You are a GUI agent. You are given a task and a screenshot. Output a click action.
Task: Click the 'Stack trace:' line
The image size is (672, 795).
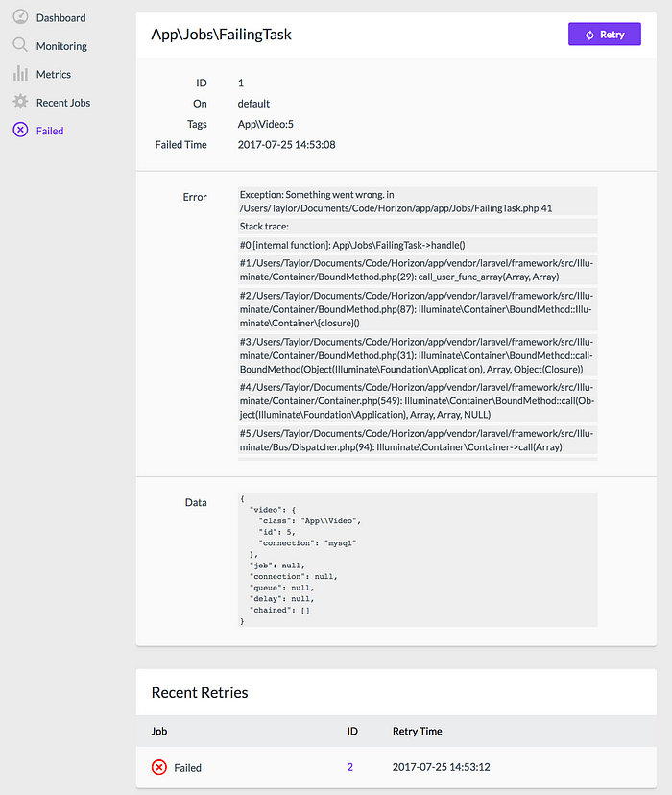point(418,227)
